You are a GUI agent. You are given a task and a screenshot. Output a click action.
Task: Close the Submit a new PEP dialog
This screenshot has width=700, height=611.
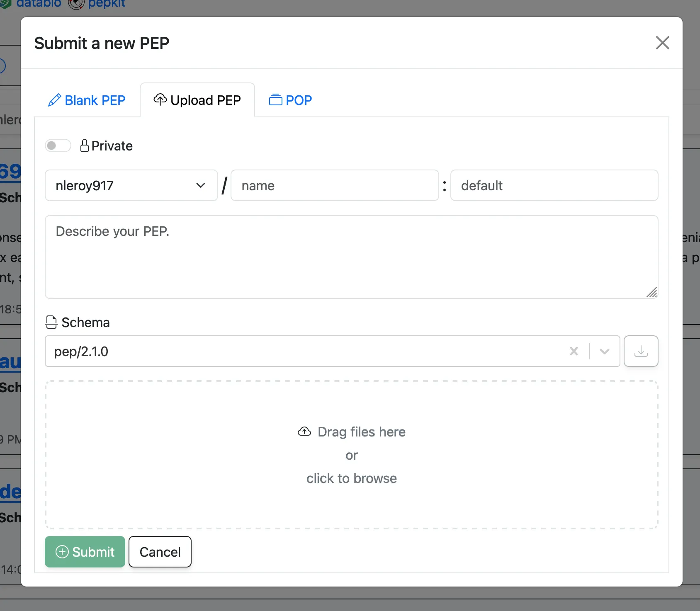662,43
